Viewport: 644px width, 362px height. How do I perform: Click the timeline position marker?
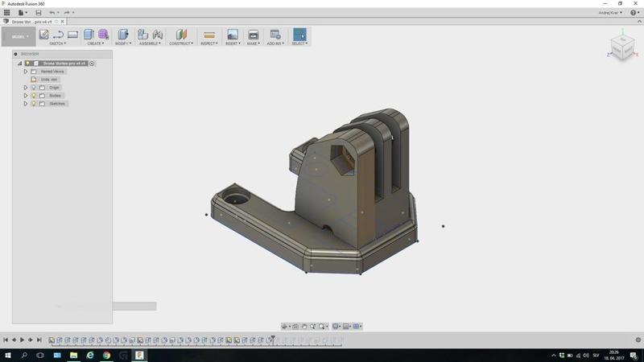(273, 339)
